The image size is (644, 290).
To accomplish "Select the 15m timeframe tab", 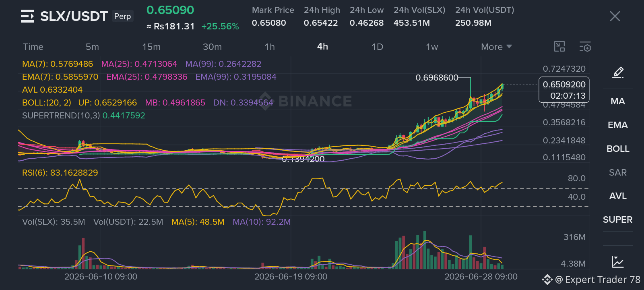I will (x=151, y=47).
